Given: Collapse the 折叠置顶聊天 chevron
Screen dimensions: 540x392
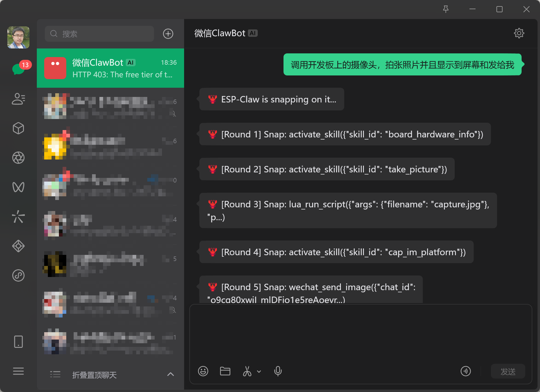Looking at the screenshot, I should (171, 374).
